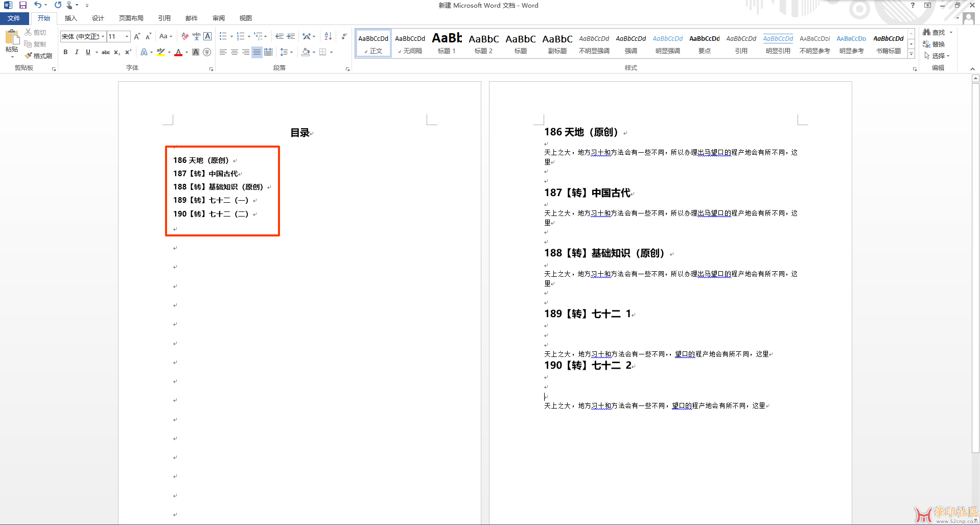The width and height of the screenshot is (980, 525).
Task: Apply the 标题 1 heading style
Action: [447, 43]
